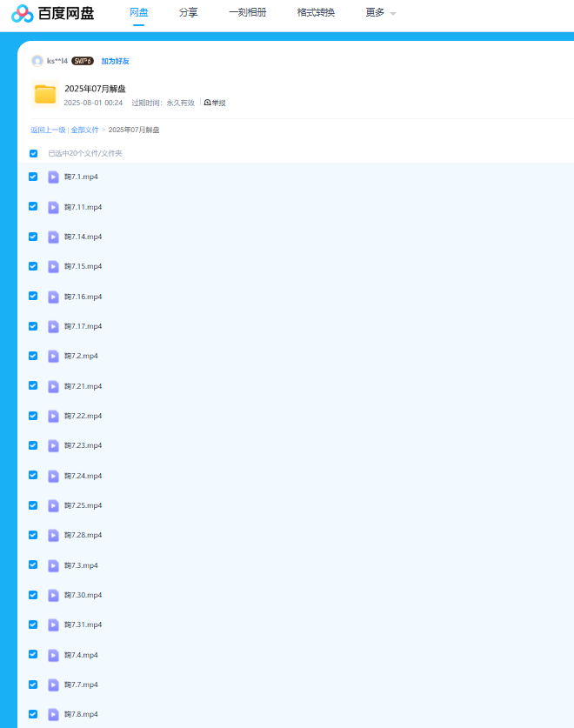Image resolution: width=574 pixels, height=728 pixels.
Task: Open the file name 陶7.30.mp4
Action: (83, 595)
